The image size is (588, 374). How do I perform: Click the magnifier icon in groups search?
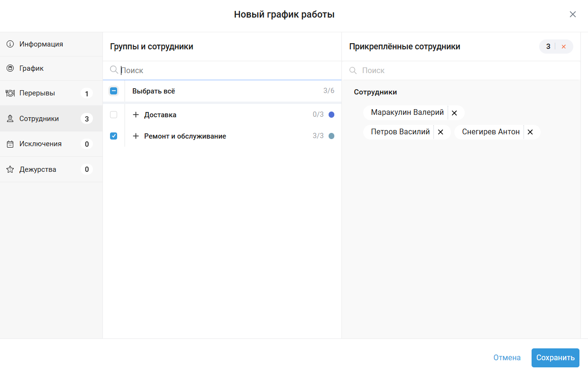click(114, 70)
